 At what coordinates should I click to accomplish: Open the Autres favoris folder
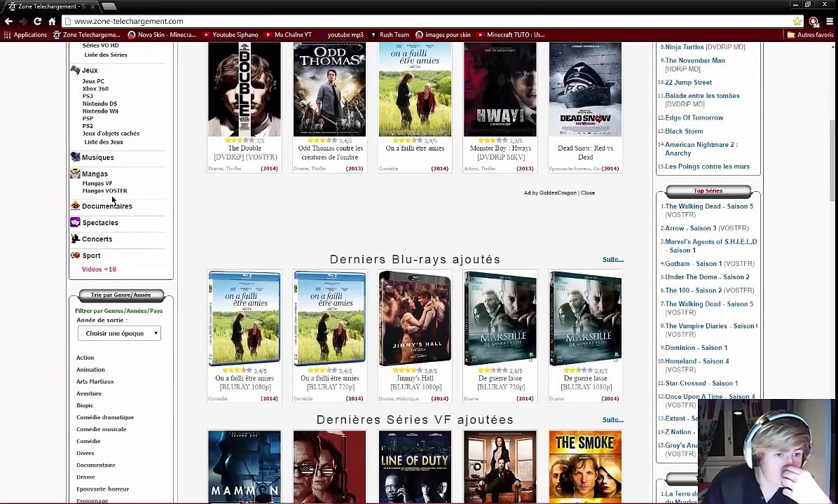[x=810, y=35]
